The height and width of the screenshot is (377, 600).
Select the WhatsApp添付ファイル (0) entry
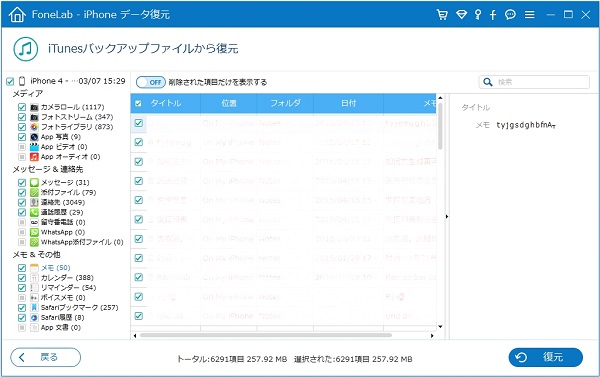click(82, 242)
